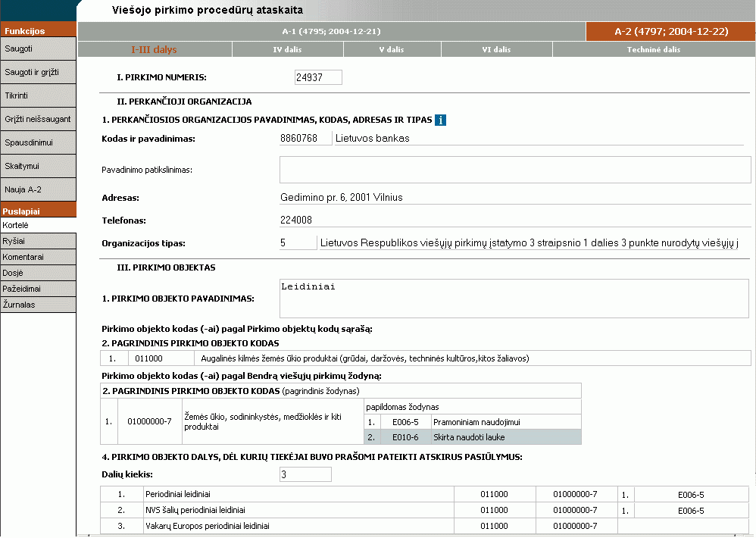Select the I-III dalys tab

(155, 50)
